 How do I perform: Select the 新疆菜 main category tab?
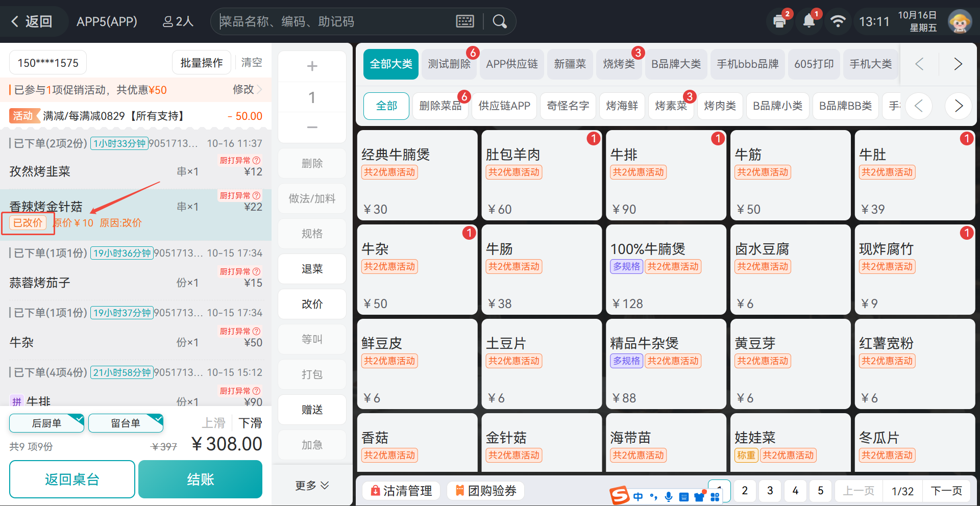(x=570, y=64)
